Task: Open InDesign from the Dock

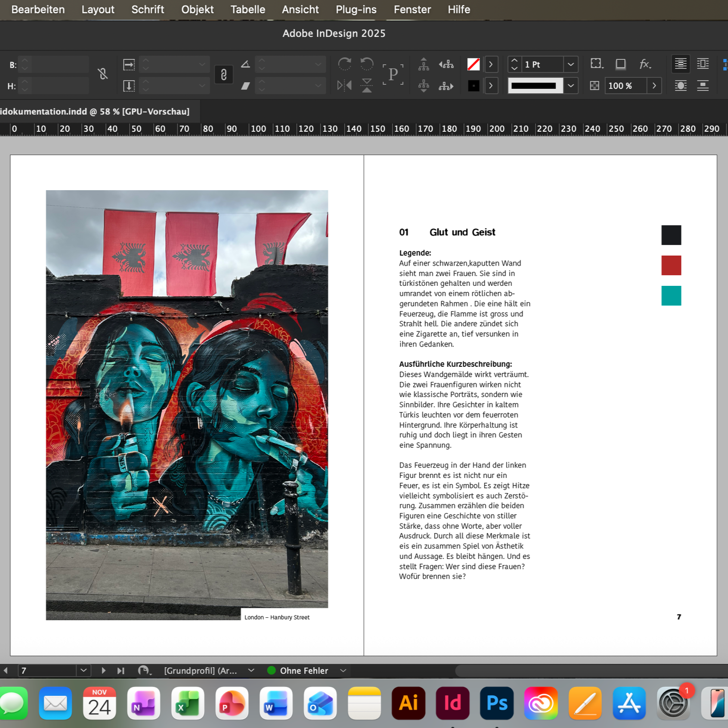Action: coord(453,704)
